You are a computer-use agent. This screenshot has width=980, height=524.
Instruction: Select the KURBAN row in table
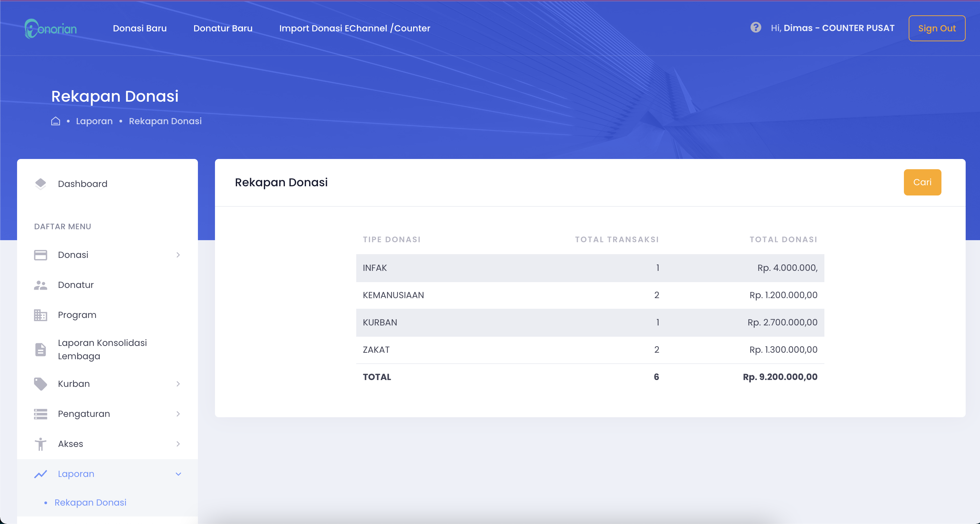tap(590, 322)
